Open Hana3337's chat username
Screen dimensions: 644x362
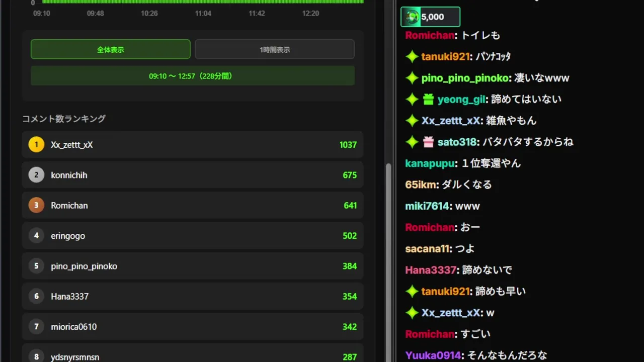click(x=432, y=270)
